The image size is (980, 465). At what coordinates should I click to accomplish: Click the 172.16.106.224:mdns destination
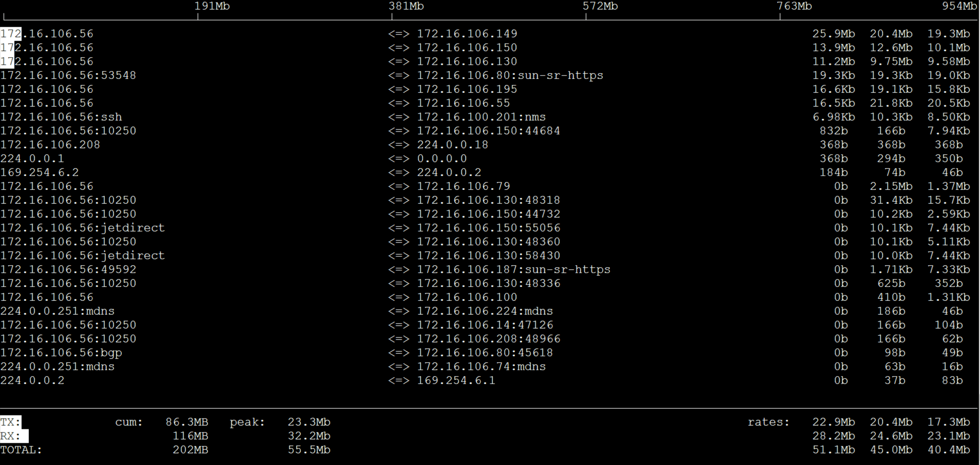pos(485,311)
